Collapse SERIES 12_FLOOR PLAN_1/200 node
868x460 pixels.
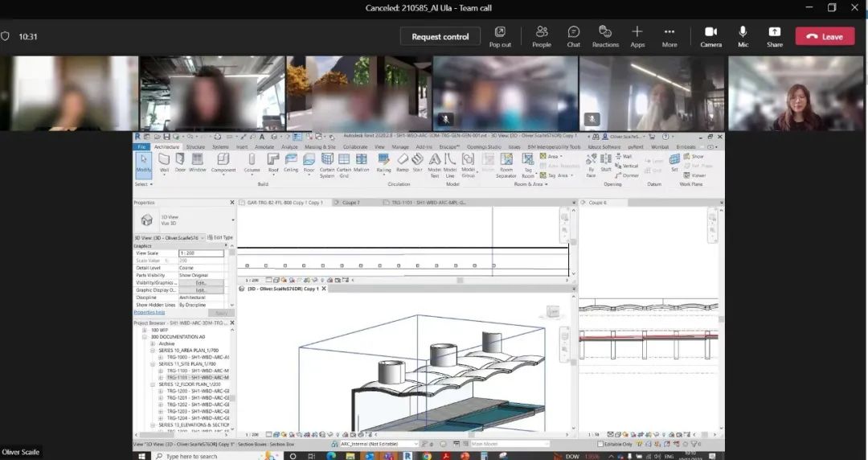coord(154,384)
